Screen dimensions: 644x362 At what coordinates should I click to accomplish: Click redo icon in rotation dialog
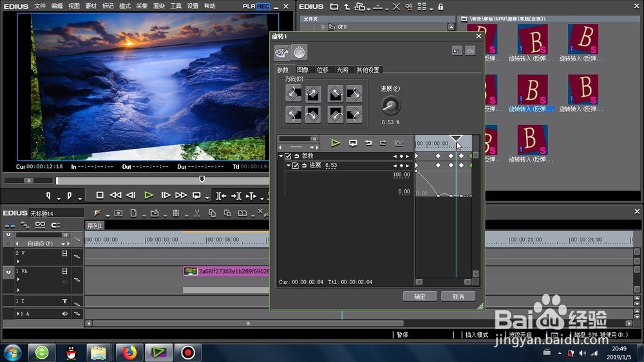[x=470, y=50]
